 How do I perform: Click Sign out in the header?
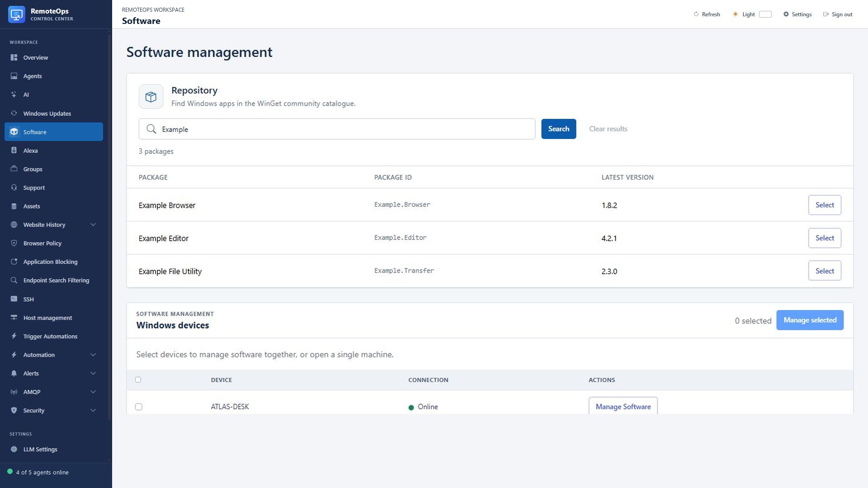click(x=838, y=14)
